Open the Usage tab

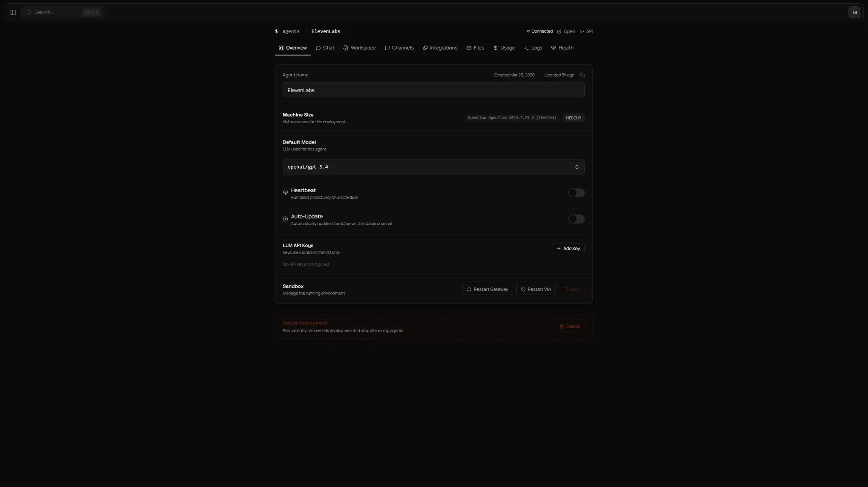click(x=504, y=48)
